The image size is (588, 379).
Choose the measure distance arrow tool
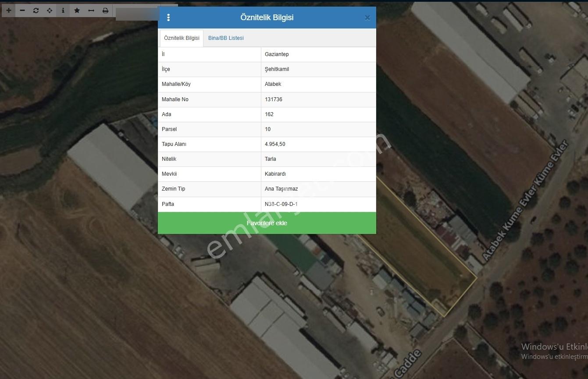pos(91,11)
